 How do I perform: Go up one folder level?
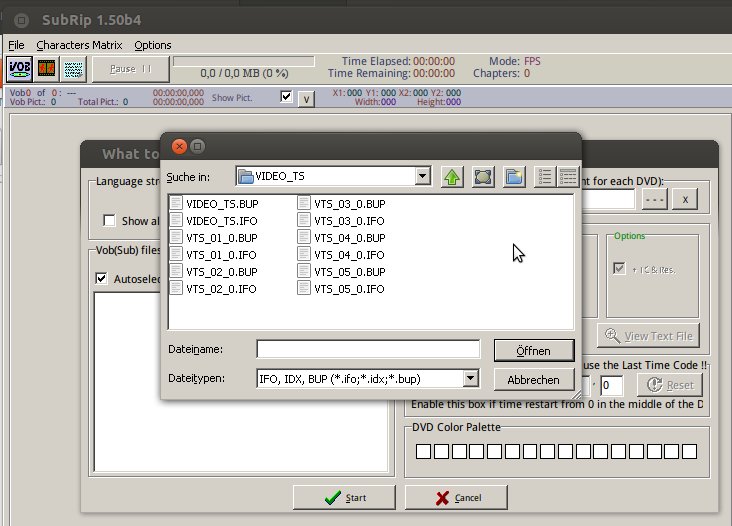click(452, 177)
